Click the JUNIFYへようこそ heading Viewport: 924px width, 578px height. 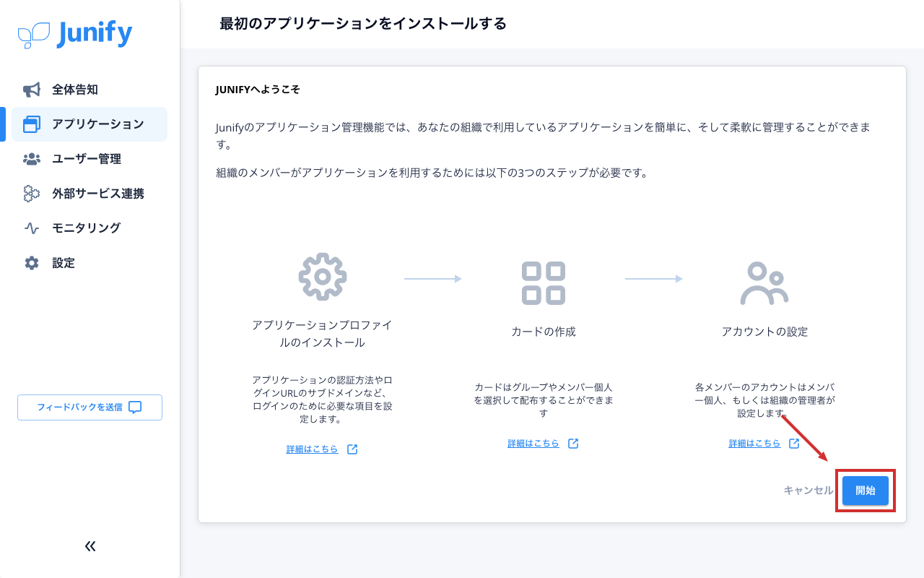[x=258, y=90]
